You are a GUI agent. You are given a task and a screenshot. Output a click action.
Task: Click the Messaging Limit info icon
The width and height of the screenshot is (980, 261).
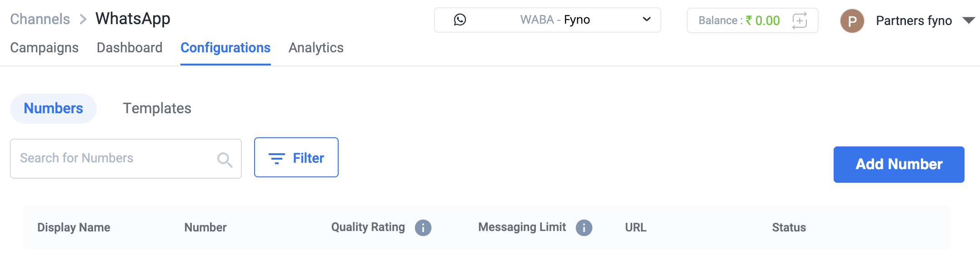click(584, 227)
